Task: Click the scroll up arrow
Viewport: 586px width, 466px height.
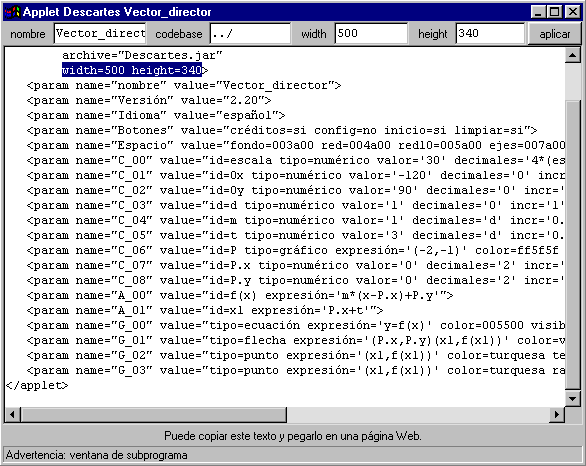Action: [573, 55]
